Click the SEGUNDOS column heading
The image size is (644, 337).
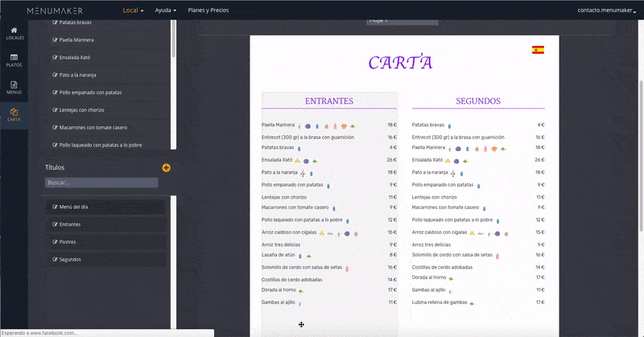[x=478, y=101]
